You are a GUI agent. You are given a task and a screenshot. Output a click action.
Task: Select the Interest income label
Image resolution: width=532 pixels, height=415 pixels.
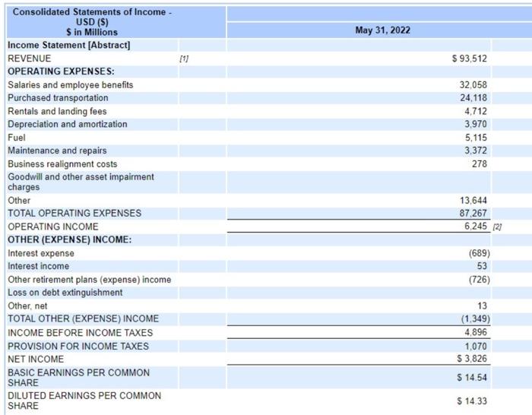click(x=38, y=266)
